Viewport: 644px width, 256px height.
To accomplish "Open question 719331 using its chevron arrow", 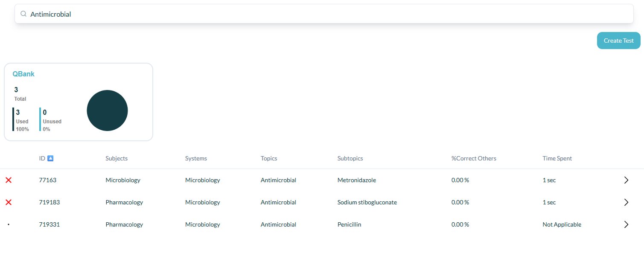I will click(626, 224).
